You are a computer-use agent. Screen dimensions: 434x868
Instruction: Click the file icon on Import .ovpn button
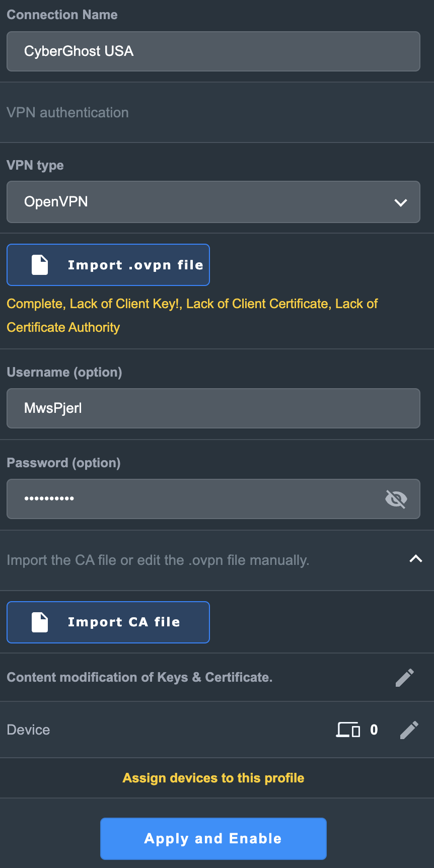[x=40, y=265]
